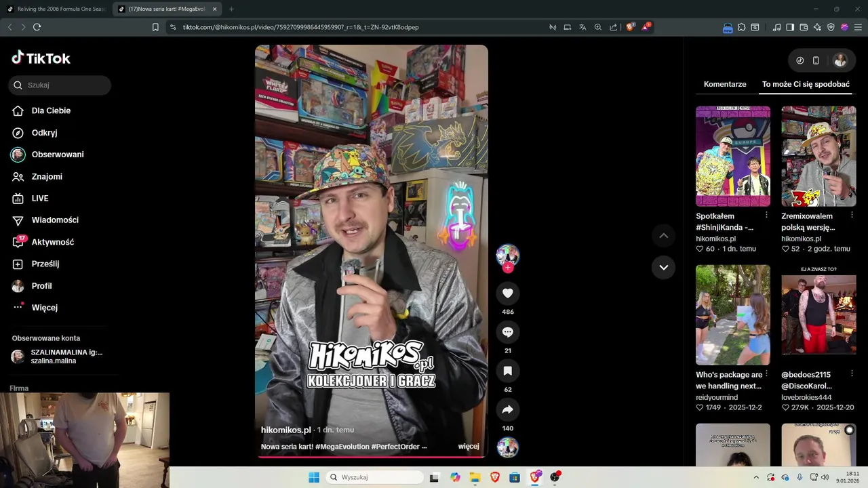Click the Szukaj search field
Viewport: 868px width, 488px height.
coord(60,85)
